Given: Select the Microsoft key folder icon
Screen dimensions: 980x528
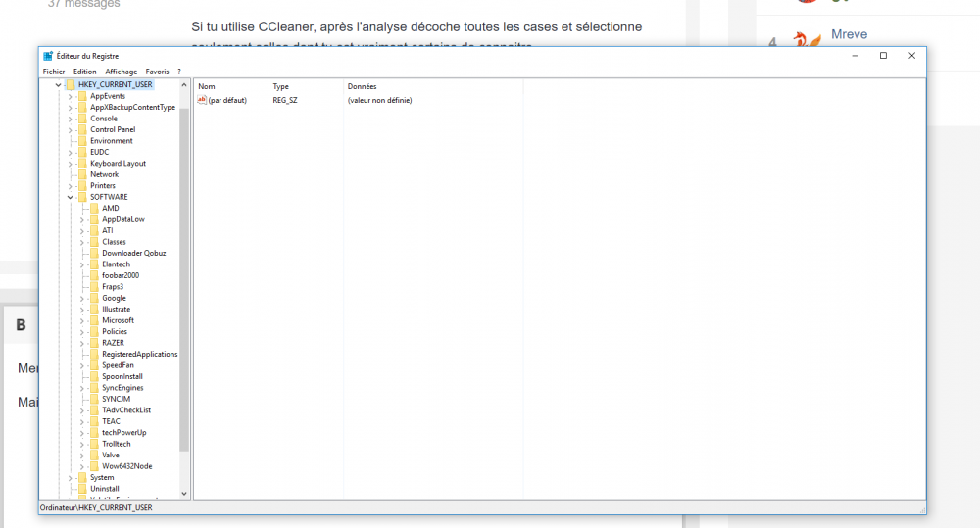Looking at the screenshot, I should click(x=94, y=320).
